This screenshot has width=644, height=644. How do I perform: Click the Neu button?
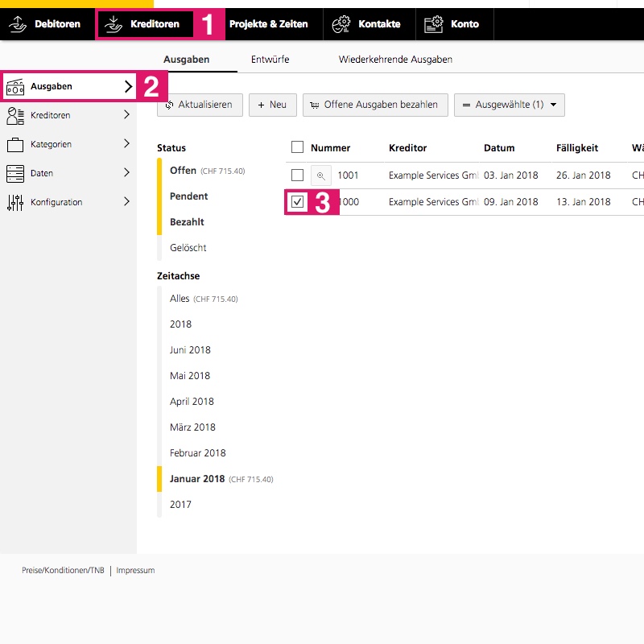272,105
